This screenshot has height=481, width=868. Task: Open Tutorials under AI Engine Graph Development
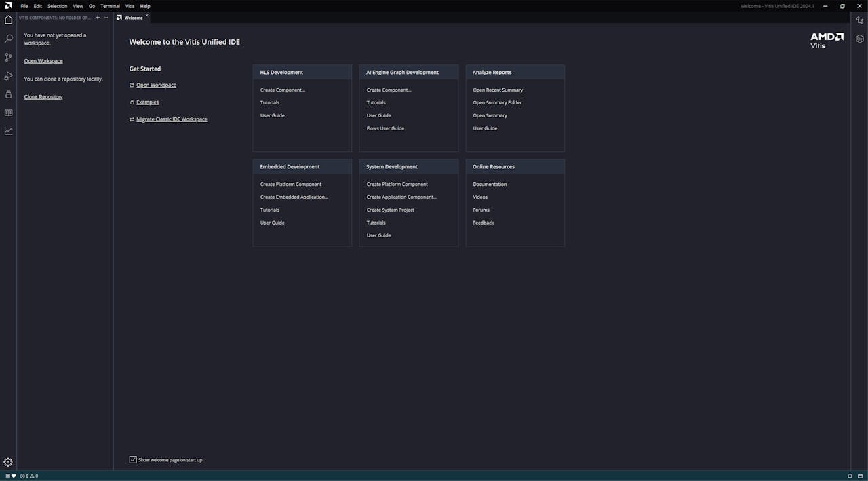point(376,103)
